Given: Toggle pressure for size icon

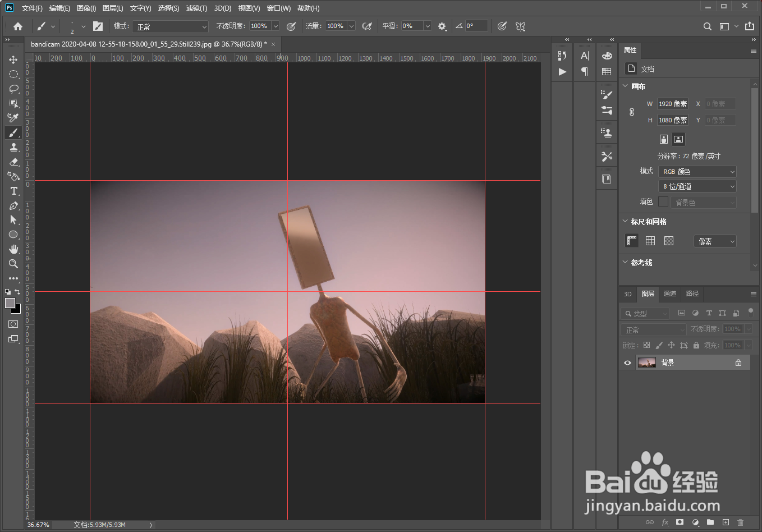Looking at the screenshot, I should 502,26.
